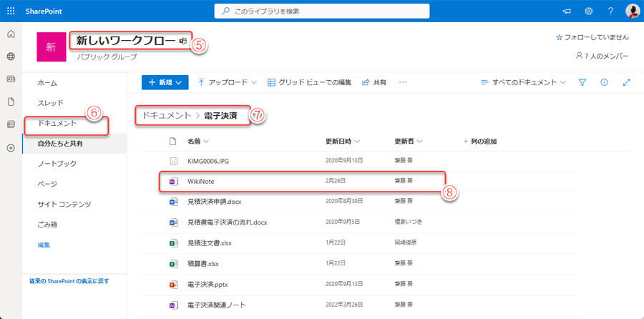The width and height of the screenshot is (644, 319).
Task: Open the news icon in app bar
Action: pos(11,79)
